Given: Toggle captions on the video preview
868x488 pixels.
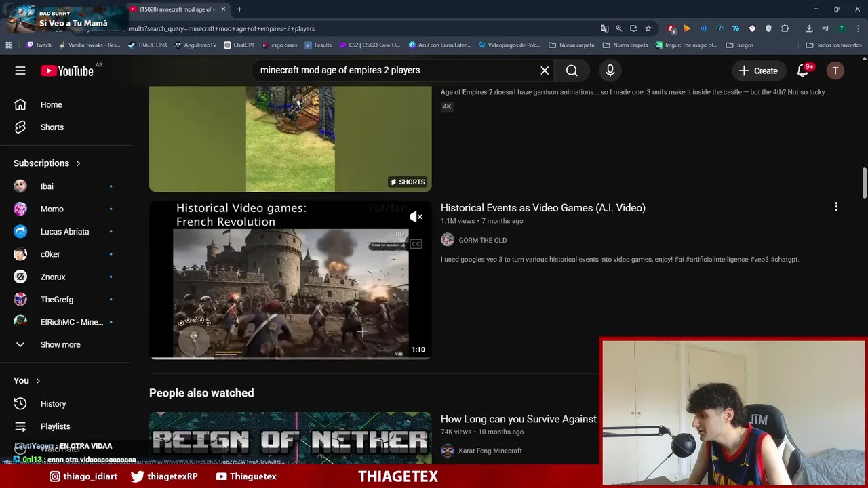Looking at the screenshot, I should (416, 244).
